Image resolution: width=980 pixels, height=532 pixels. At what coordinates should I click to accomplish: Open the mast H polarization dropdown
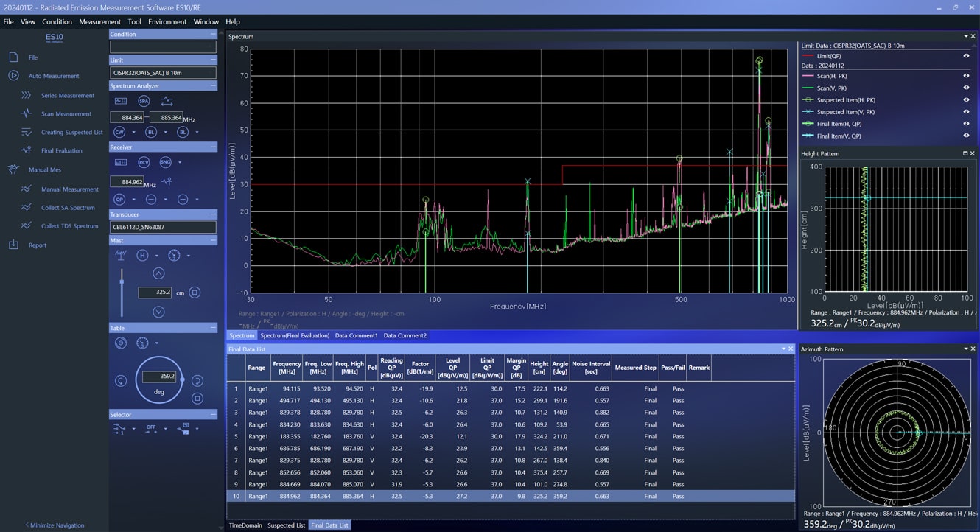(x=156, y=256)
